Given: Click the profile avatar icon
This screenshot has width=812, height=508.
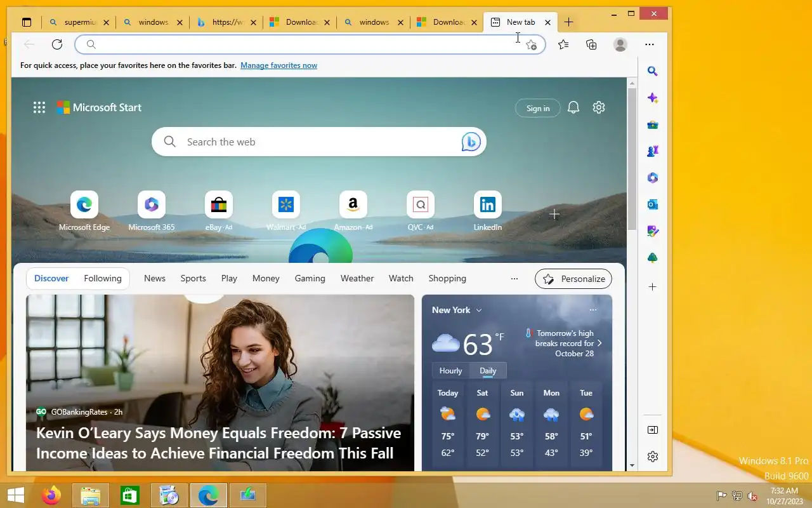Looking at the screenshot, I should pos(620,44).
